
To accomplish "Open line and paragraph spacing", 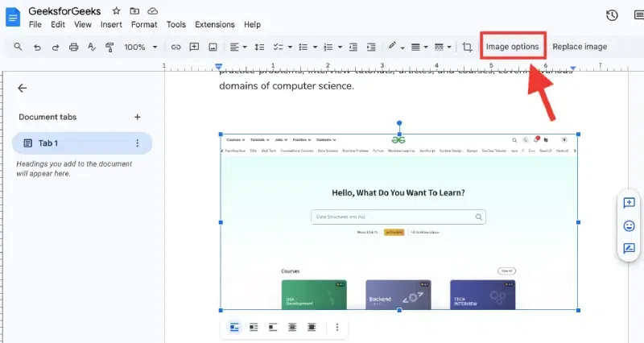I will [x=259, y=47].
